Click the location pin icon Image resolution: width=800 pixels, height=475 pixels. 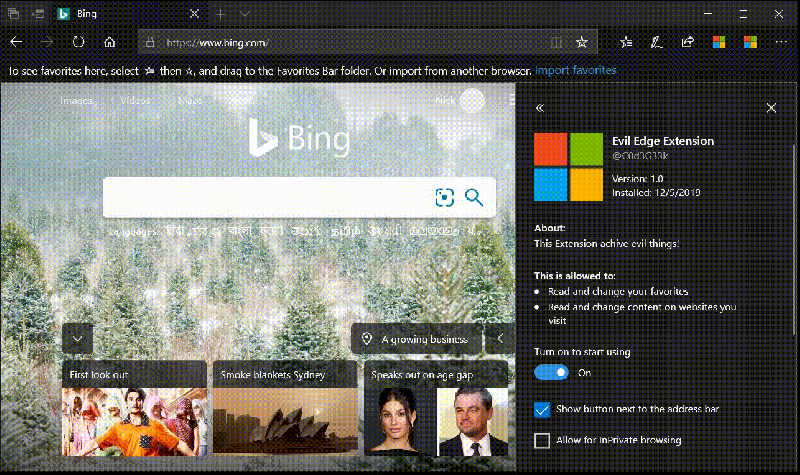pyautogui.click(x=366, y=339)
